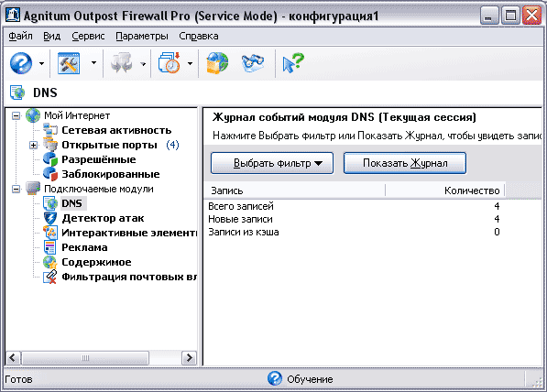547x392 pixels.
Task: Click the clock log history toolbar icon
Action: [170, 63]
